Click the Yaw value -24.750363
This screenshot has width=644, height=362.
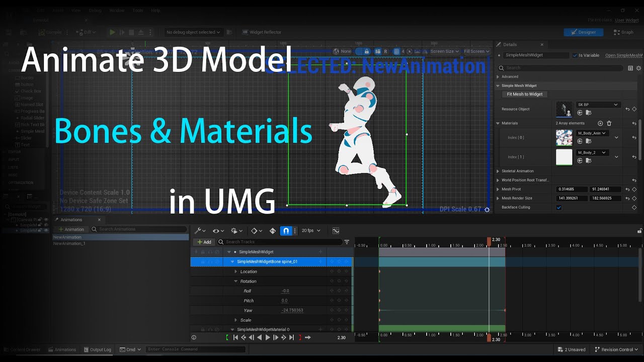pos(292,310)
